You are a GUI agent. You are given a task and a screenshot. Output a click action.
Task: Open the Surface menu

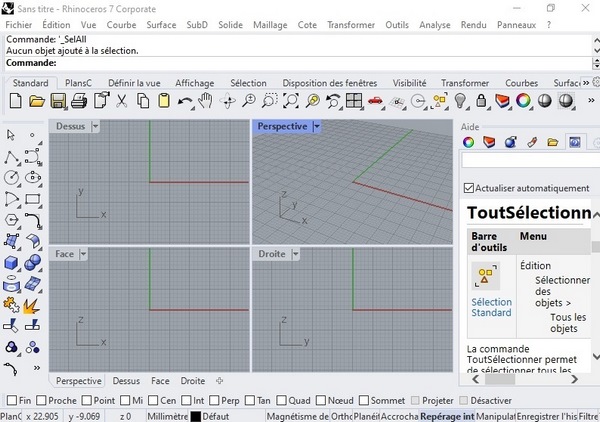[161, 25]
